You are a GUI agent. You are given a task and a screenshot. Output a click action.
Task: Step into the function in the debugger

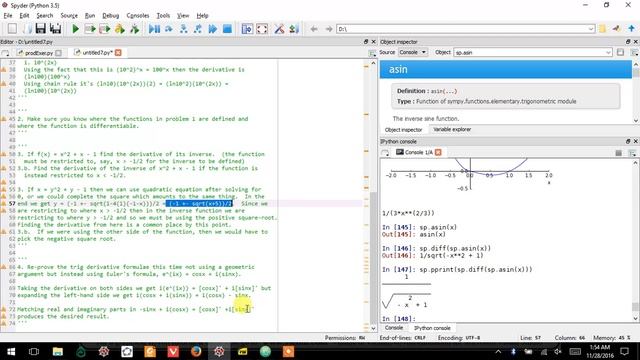coord(184,29)
